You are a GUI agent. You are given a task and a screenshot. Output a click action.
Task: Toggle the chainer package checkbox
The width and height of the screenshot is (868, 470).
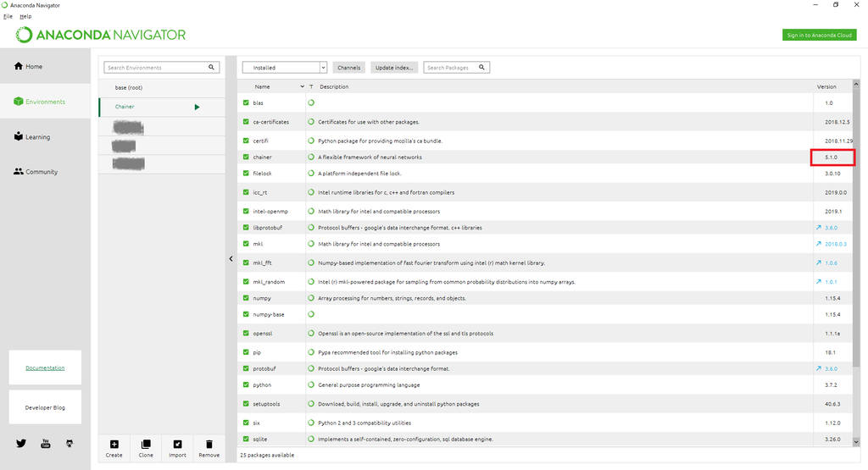pos(246,157)
